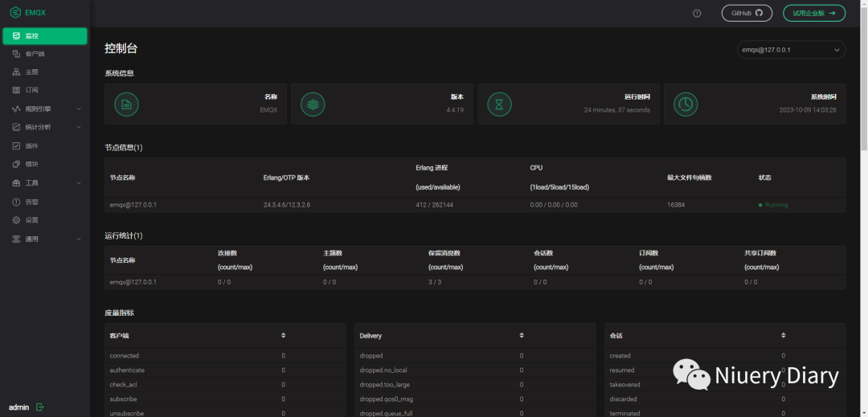Open 设置 in the sidebar

45,220
